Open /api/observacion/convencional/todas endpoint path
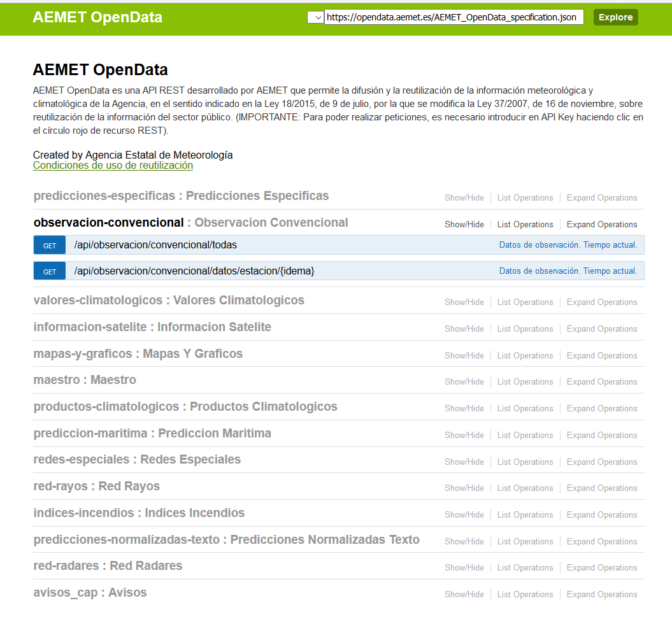 (x=155, y=245)
